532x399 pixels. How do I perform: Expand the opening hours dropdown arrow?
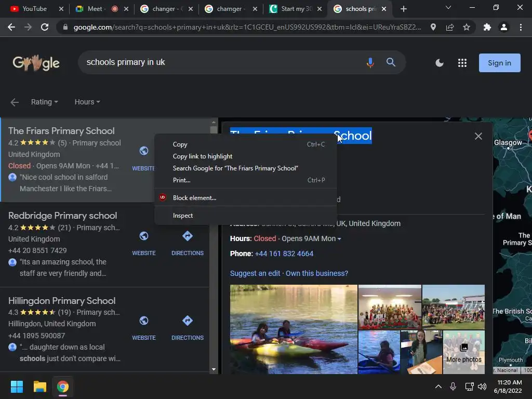pyautogui.click(x=339, y=239)
